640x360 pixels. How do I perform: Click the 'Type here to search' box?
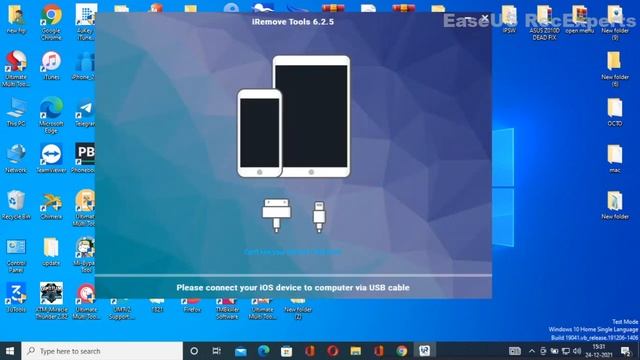pyautogui.click(x=102, y=351)
